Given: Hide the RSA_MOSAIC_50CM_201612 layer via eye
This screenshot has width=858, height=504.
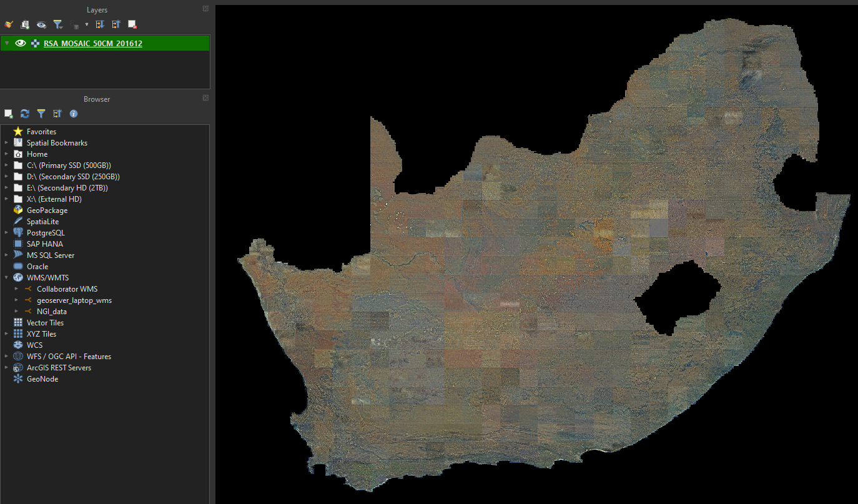Looking at the screenshot, I should pos(21,43).
